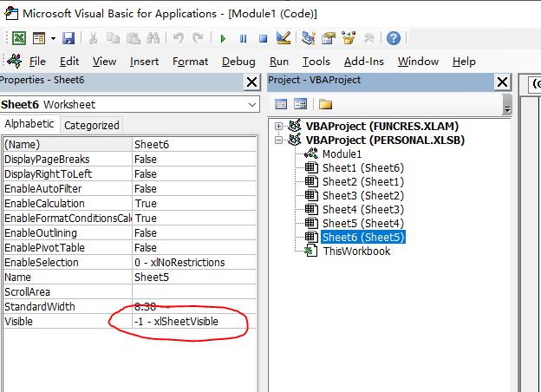Viewport: 541px width, 392px height.
Task: Click the Redo arrow icon
Action: [x=198, y=38]
